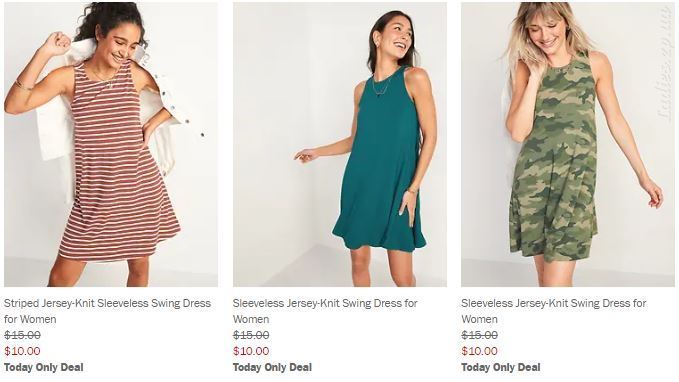This screenshot has height=382, width=679.
Task: Click 'for Women' text under striped dress
Action: tap(30, 319)
